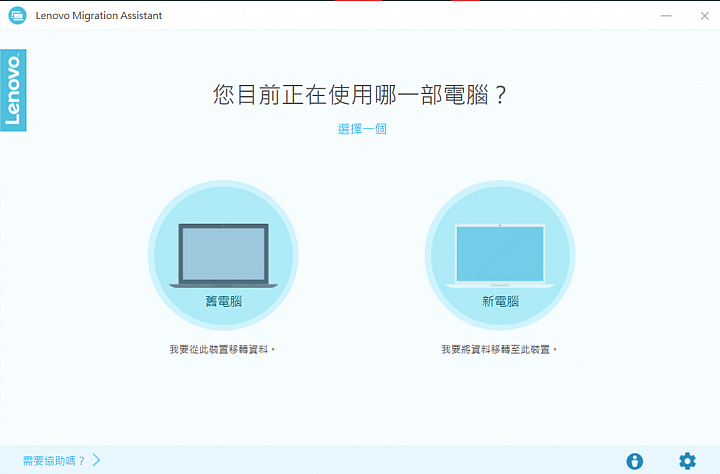This screenshot has width=720, height=474.
Task: Open the 需要協助嗎？ help link
Action: click(54, 461)
